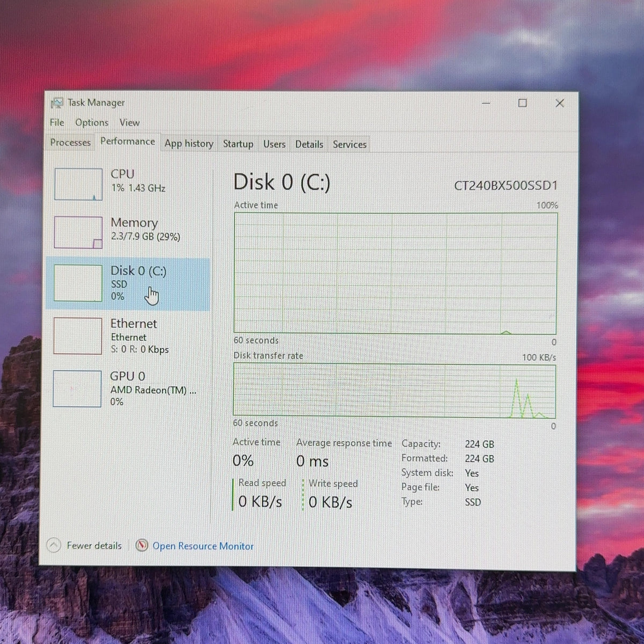
Task: Click the Write speed 0 KB/s value
Action: point(331,502)
